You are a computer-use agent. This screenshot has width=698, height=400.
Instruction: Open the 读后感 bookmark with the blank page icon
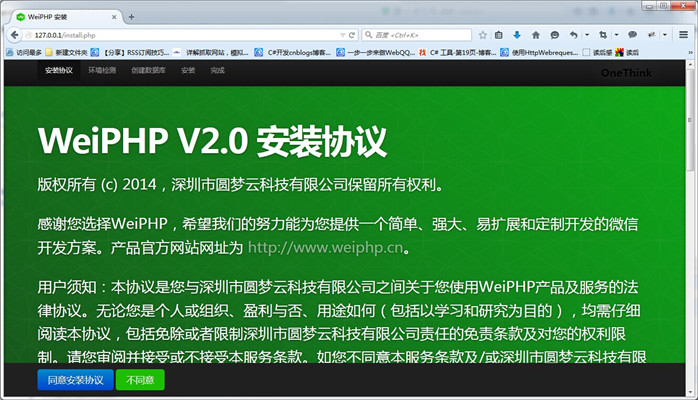pyautogui.click(x=597, y=53)
